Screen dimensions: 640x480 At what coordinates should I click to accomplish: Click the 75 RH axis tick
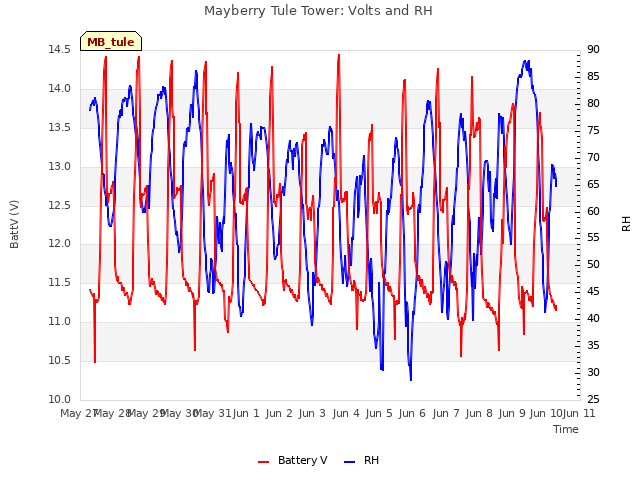tap(593, 130)
